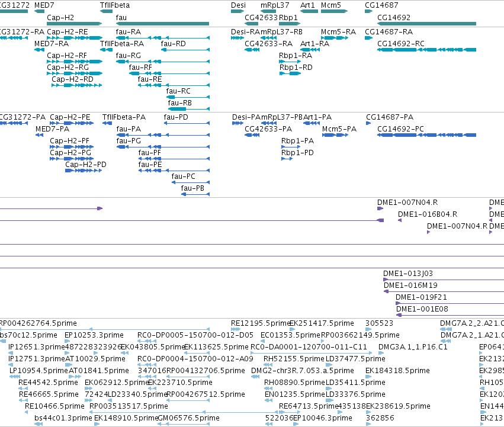Select protein TfIIFbeta-PA
Screen dimensions: 504x427
pos(107,123)
